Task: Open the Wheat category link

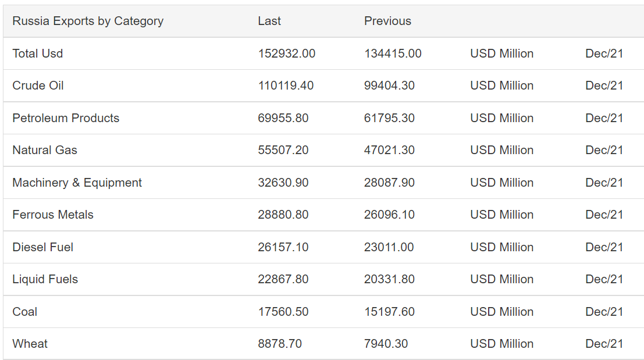Action: (x=30, y=344)
